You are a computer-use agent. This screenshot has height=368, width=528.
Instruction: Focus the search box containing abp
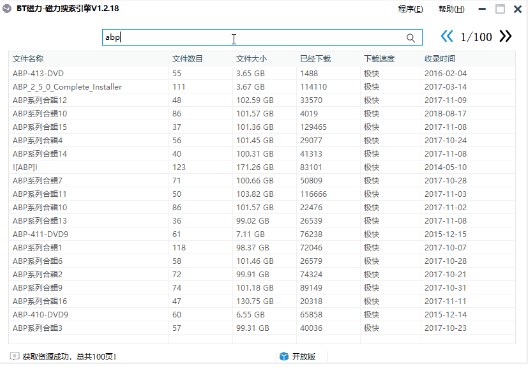pos(262,37)
